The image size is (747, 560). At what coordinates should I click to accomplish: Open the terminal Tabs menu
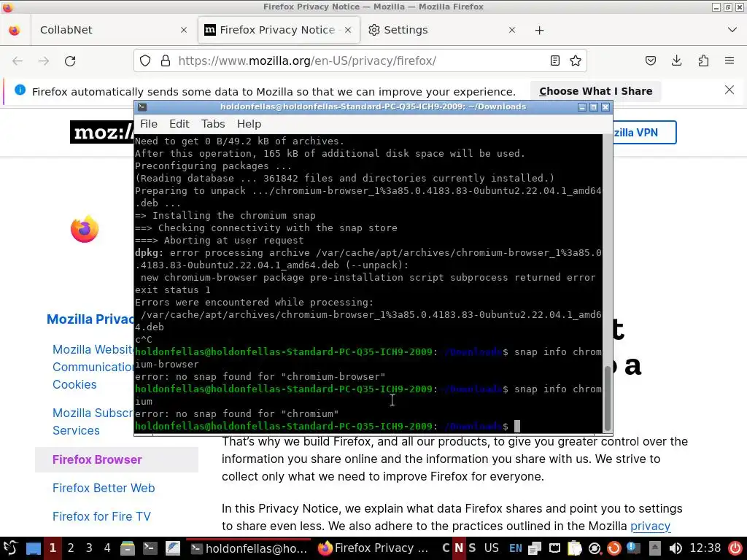[x=213, y=124]
